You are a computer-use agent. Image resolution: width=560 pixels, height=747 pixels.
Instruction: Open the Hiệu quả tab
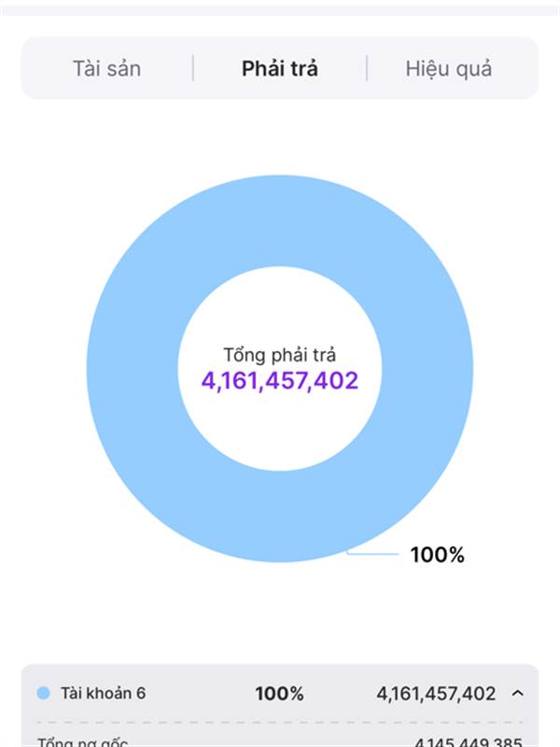[449, 68]
